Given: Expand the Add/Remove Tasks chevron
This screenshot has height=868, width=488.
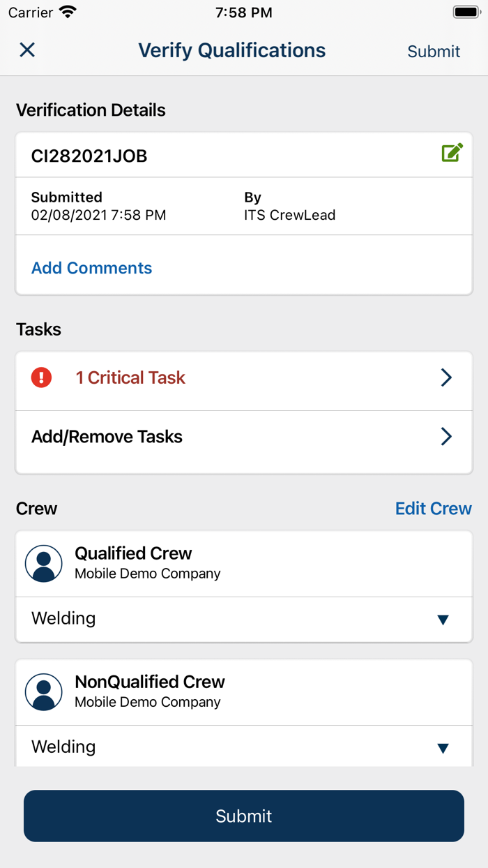Looking at the screenshot, I should (446, 437).
